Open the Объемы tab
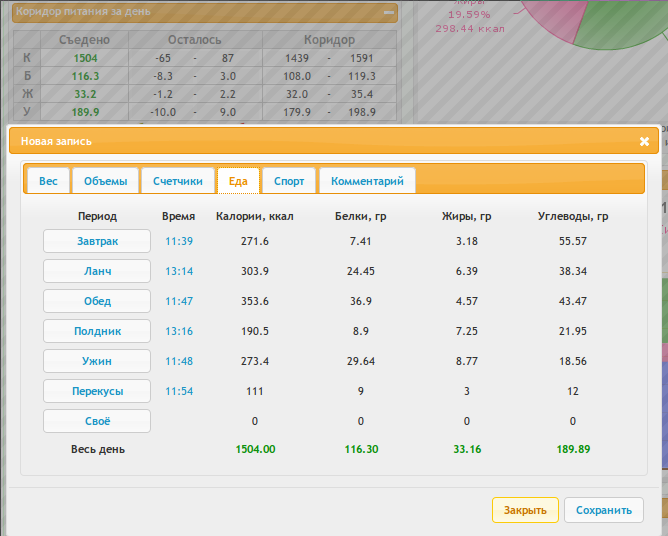The height and width of the screenshot is (536, 668). pyautogui.click(x=106, y=181)
